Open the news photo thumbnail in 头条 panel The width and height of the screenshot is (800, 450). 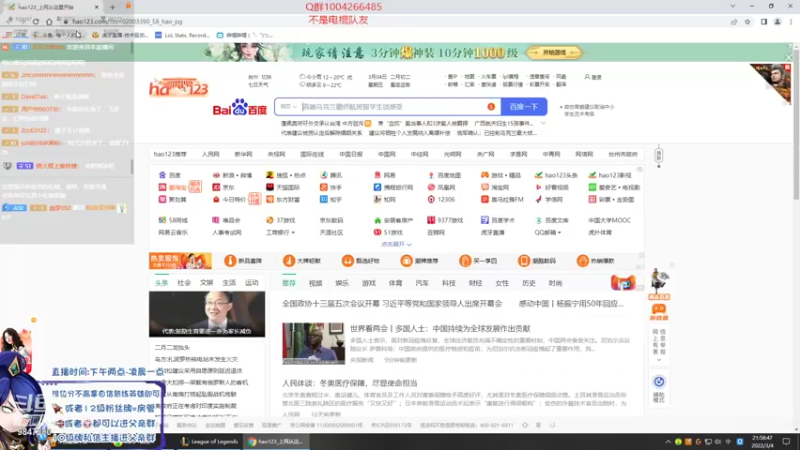point(207,314)
